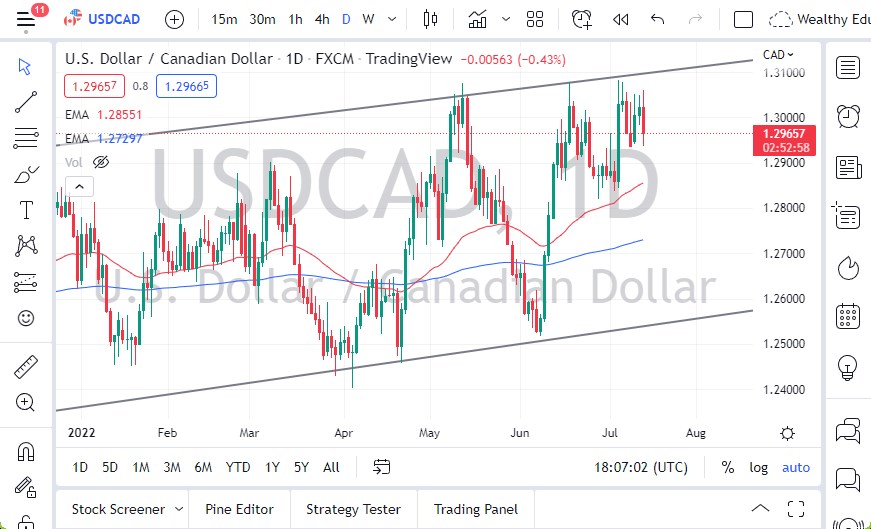Open the Pine Editor tab
871x529 pixels.
click(239, 509)
